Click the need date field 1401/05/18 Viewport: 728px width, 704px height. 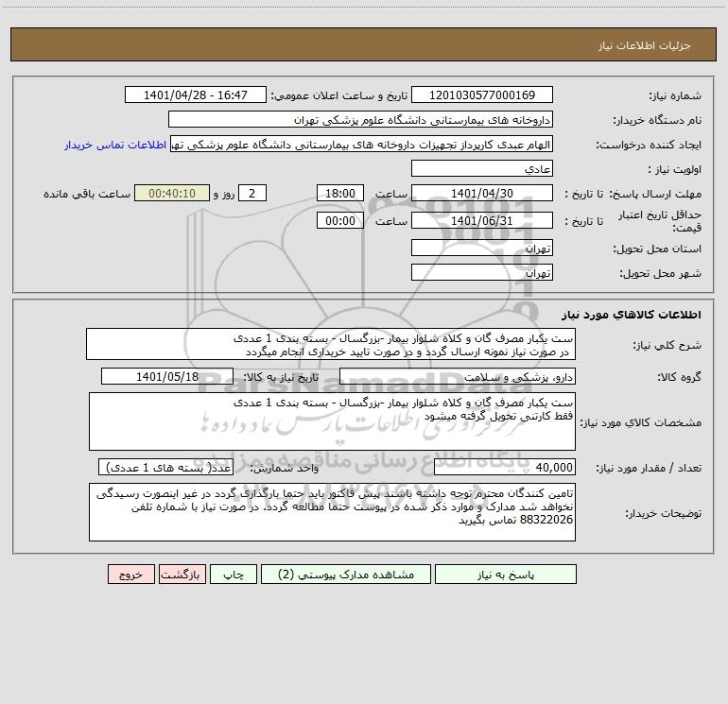pyautogui.click(x=167, y=376)
